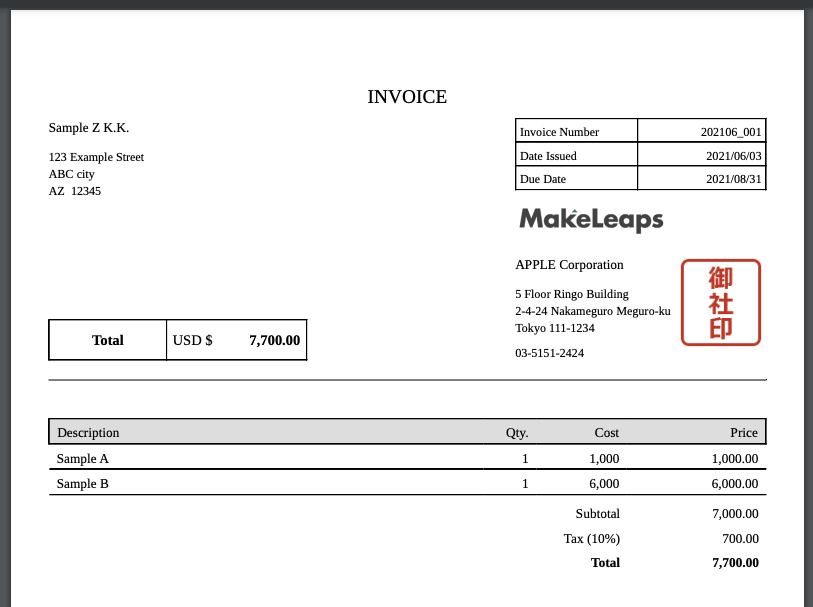Click the Price column header
Screen dimensions: 813x607
[x=743, y=433]
